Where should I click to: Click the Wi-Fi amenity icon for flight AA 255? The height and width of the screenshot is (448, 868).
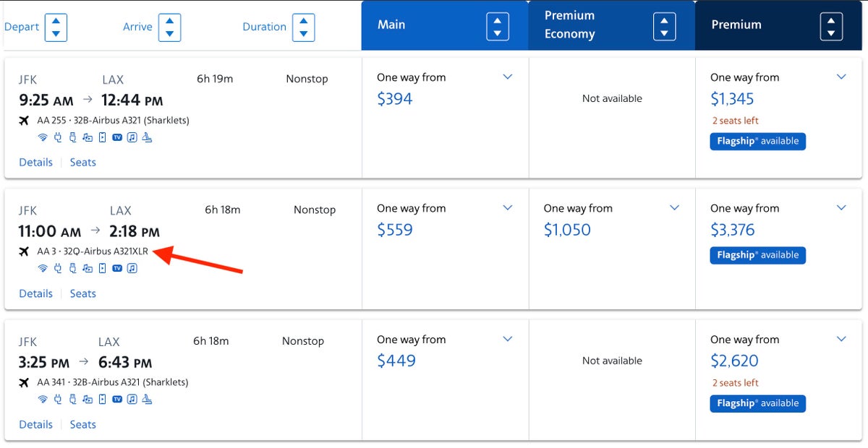coord(43,137)
